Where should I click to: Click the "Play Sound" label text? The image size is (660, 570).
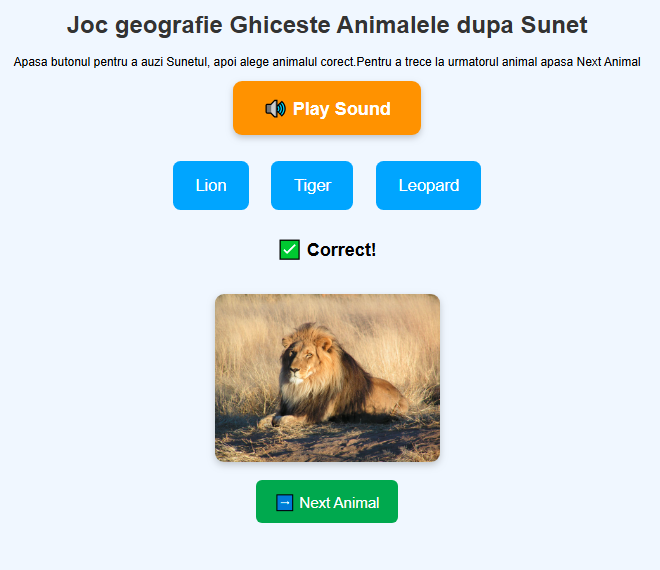[x=341, y=109]
